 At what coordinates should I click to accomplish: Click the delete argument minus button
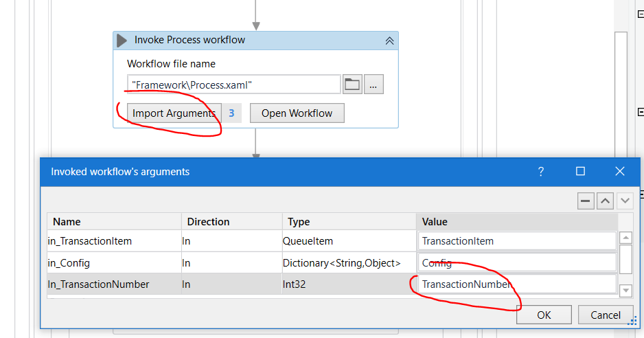586,201
